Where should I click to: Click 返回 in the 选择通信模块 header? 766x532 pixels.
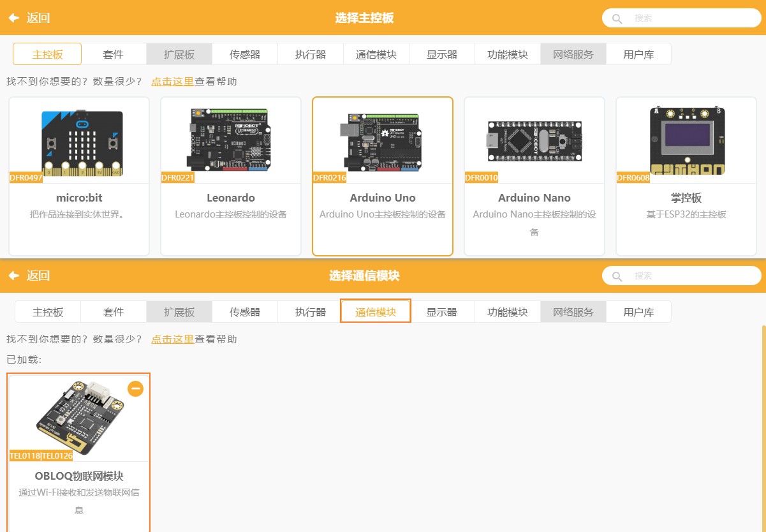click(x=38, y=276)
